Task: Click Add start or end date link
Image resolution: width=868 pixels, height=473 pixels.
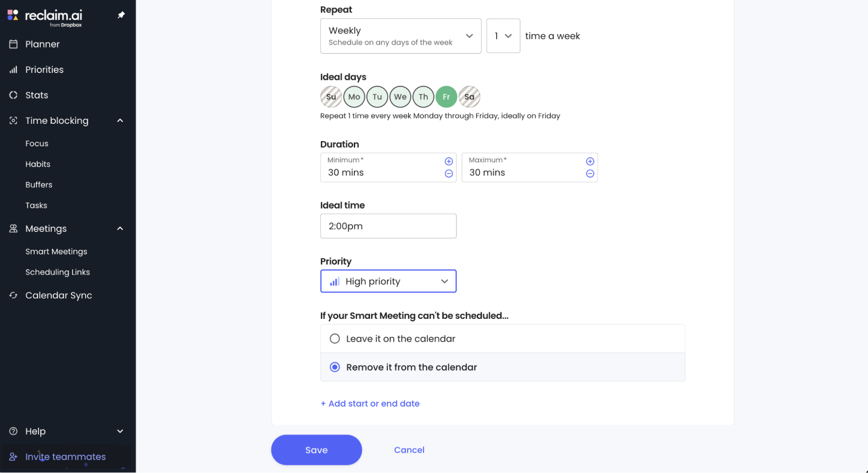Action: pos(370,404)
